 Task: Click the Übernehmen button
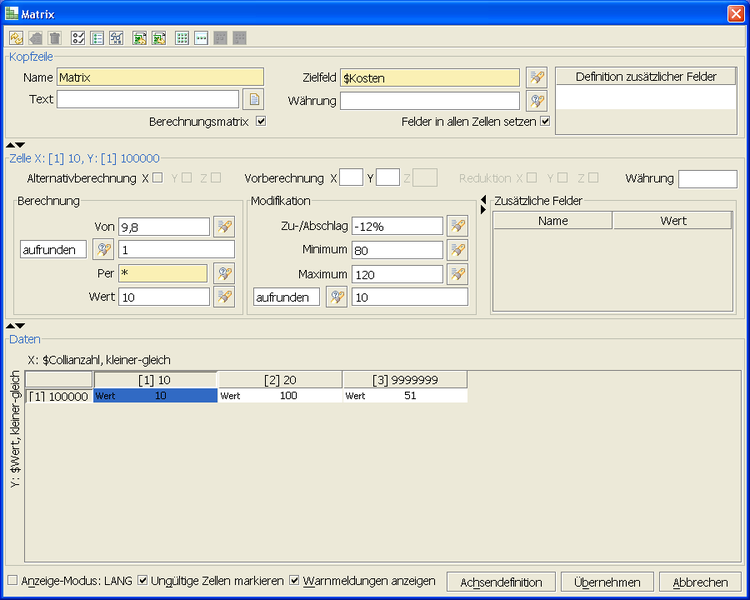pyautogui.click(x=607, y=582)
